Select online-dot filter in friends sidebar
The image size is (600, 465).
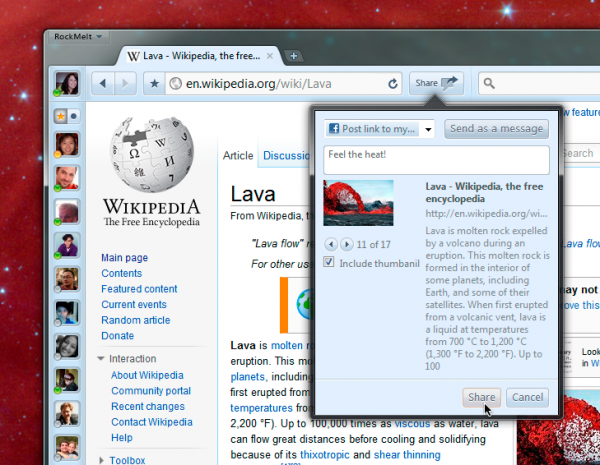74,116
